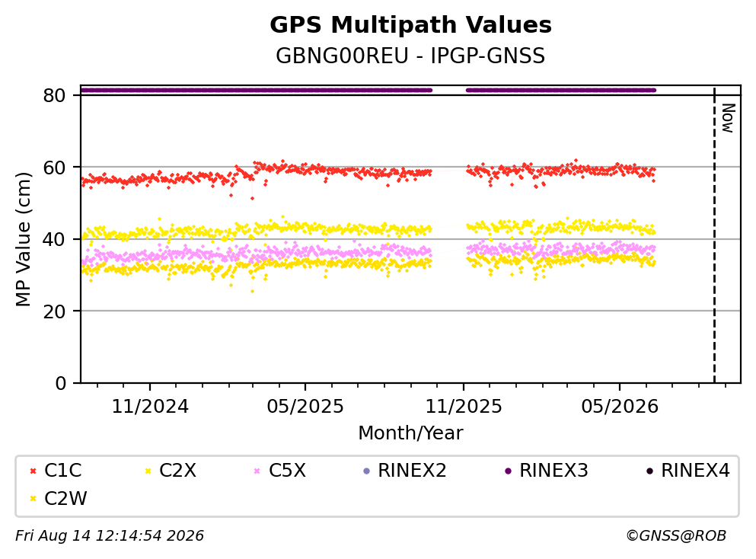The width and height of the screenshot is (756, 559).
Task: Click the GPS Multipath Values title
Action: tap(410, 25)
